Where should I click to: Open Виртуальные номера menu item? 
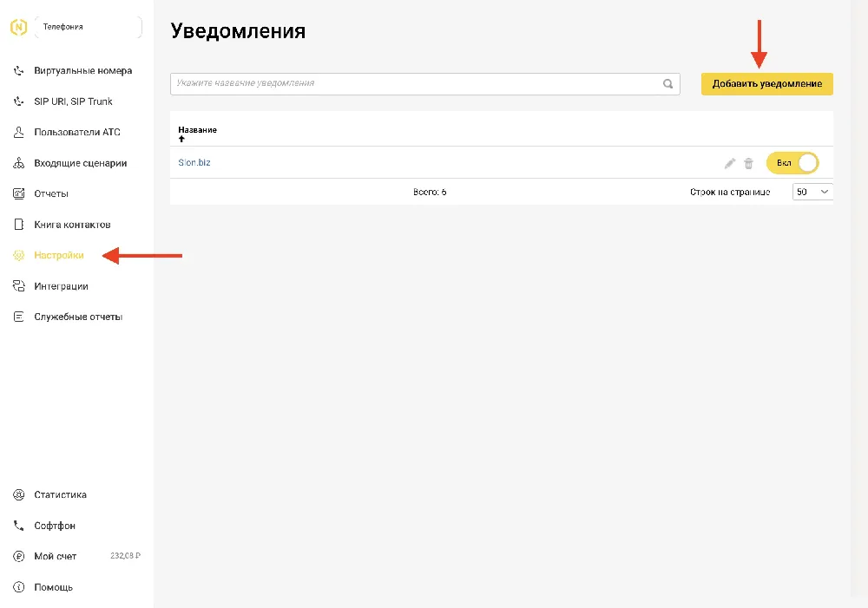coord(83,71)
